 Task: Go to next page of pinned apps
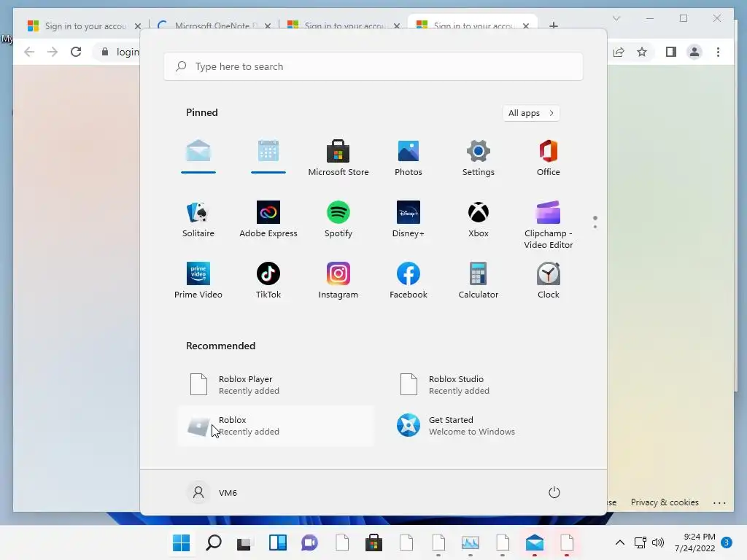(x=595, y=227)
